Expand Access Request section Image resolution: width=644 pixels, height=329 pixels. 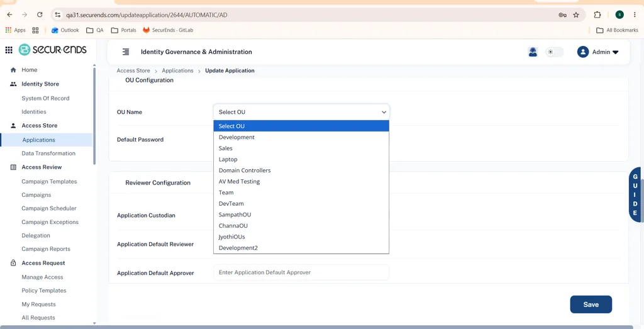(43, 263)
